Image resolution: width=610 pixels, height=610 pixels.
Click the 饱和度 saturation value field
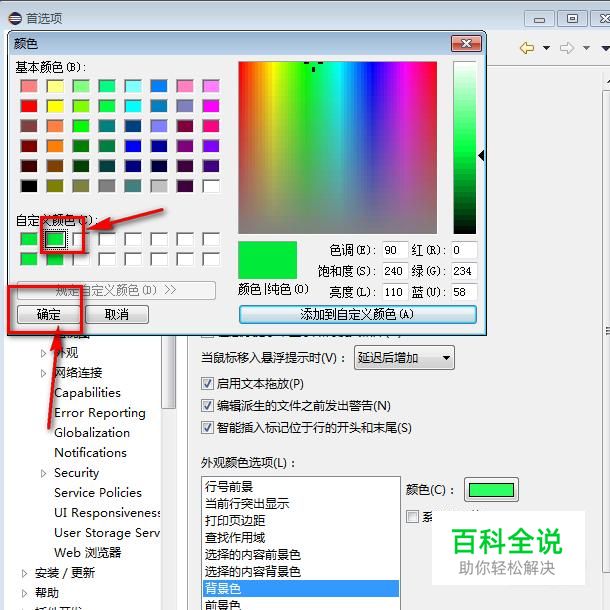pos(394,271)
